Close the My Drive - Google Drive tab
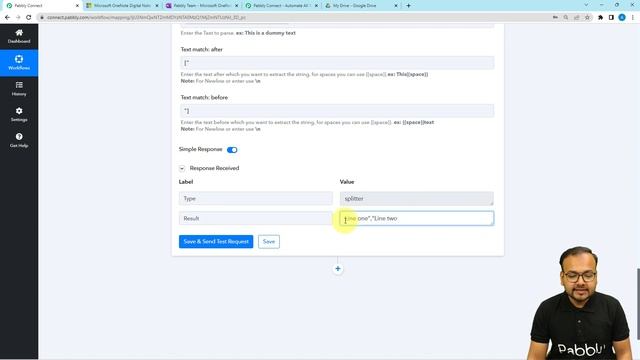The image size is (640, 360). 396,6
